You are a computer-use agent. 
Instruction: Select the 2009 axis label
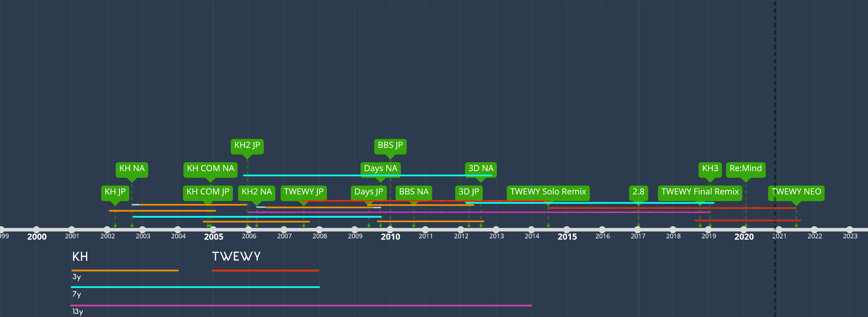(x=355, y=236)
